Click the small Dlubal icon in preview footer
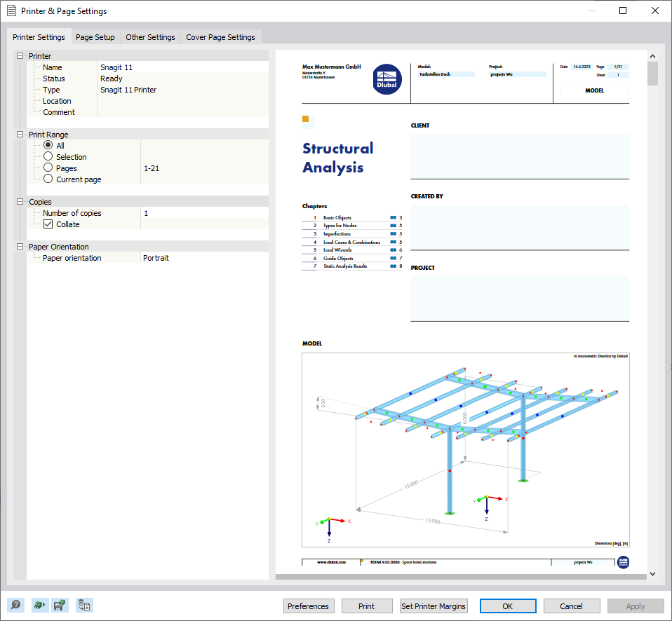Image resolution: width=672 pixels, height=621 pixels. click(x=623, y=562)
